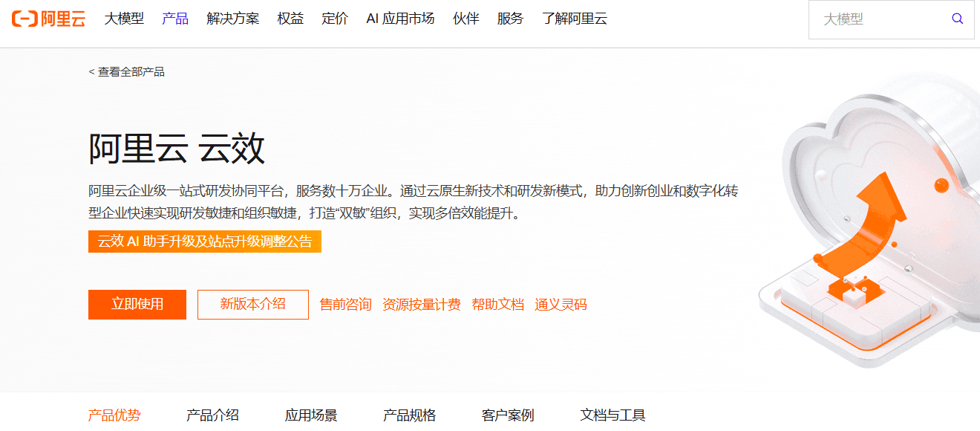980x431 pixels.
Task: Open the 伙伴 menu
Action: (x=465, y=19)
